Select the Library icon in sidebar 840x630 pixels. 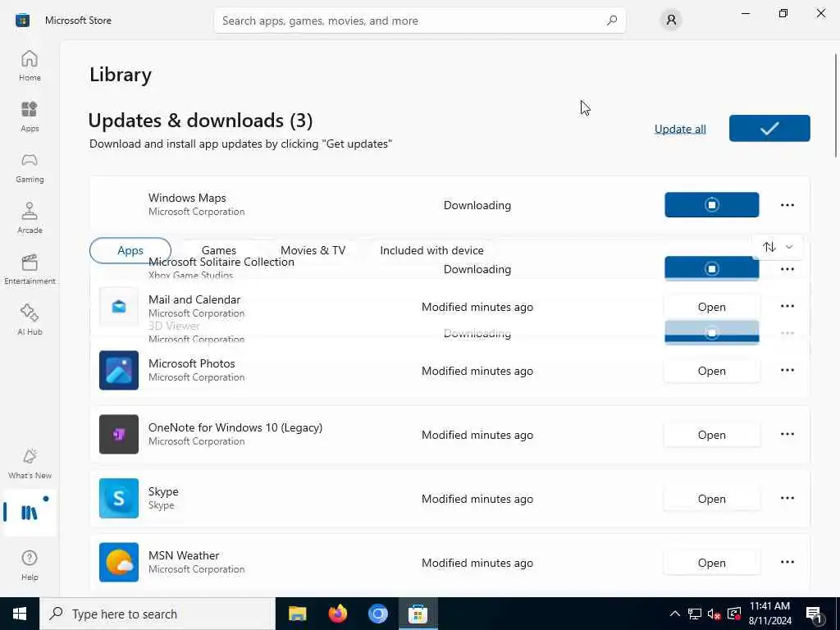[30, 513]
